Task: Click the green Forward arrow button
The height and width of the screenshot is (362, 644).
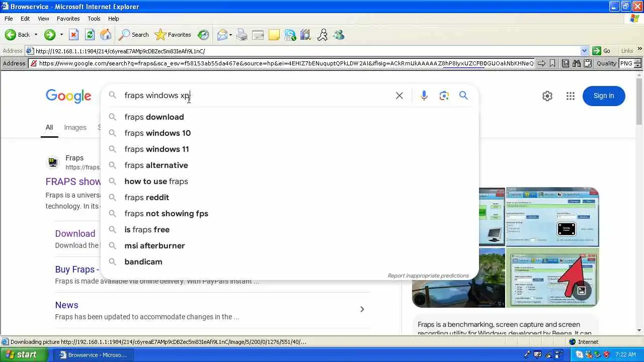Action: click(x=49, y=35)
